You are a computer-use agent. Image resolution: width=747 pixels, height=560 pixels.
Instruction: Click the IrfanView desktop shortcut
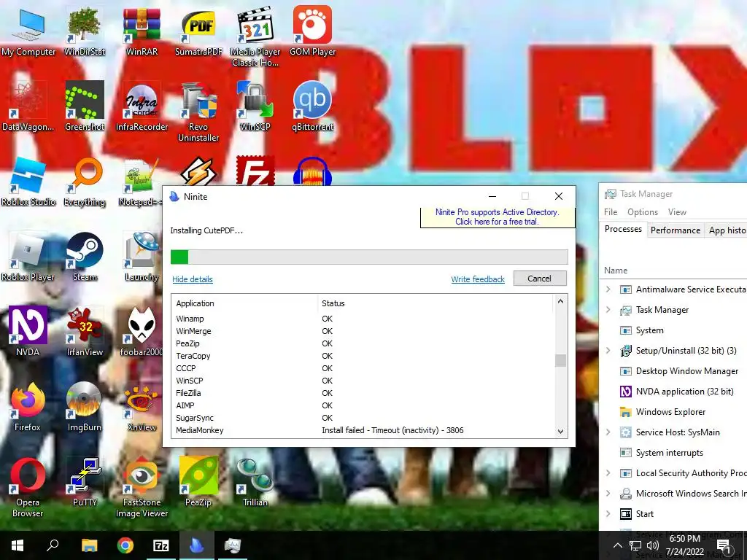click(x=85, y=332)
